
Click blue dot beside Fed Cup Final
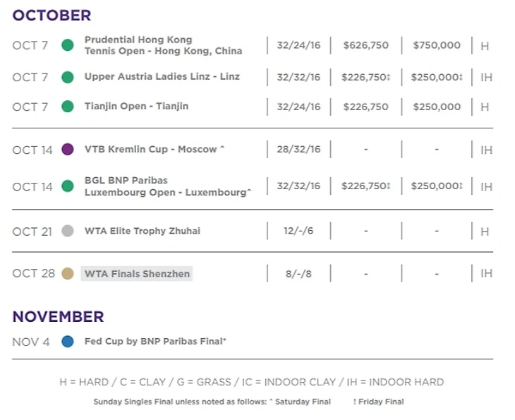(68, 342)
